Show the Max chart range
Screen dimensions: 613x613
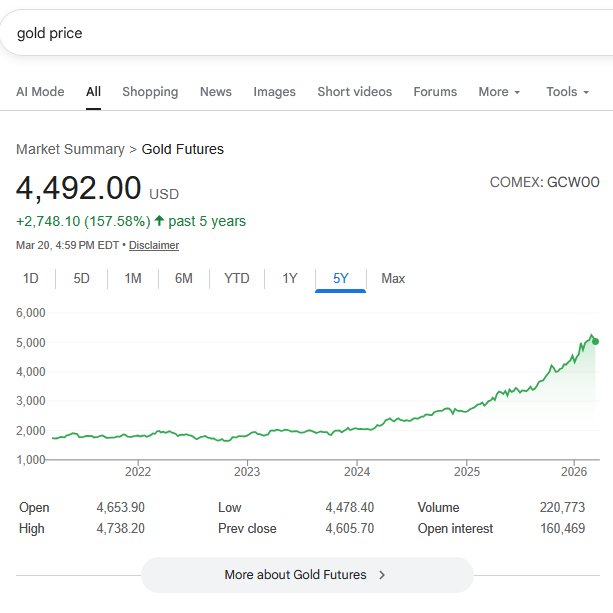(393, 278)
